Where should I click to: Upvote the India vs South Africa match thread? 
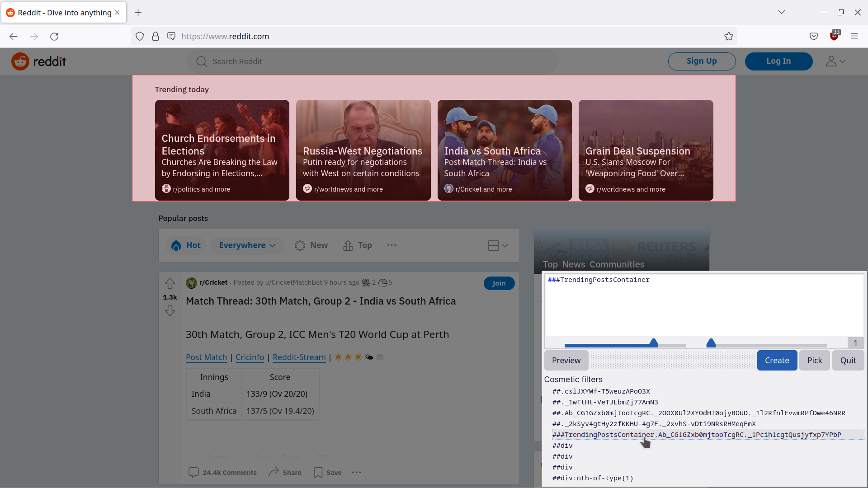click(170, 283)
